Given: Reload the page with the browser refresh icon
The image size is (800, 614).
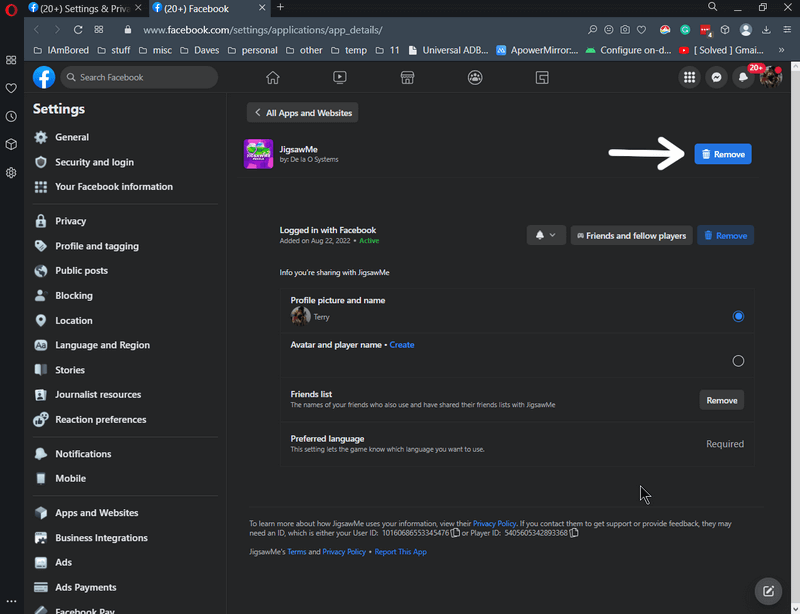Looking at the screenshot, I should tap(78, 30).
